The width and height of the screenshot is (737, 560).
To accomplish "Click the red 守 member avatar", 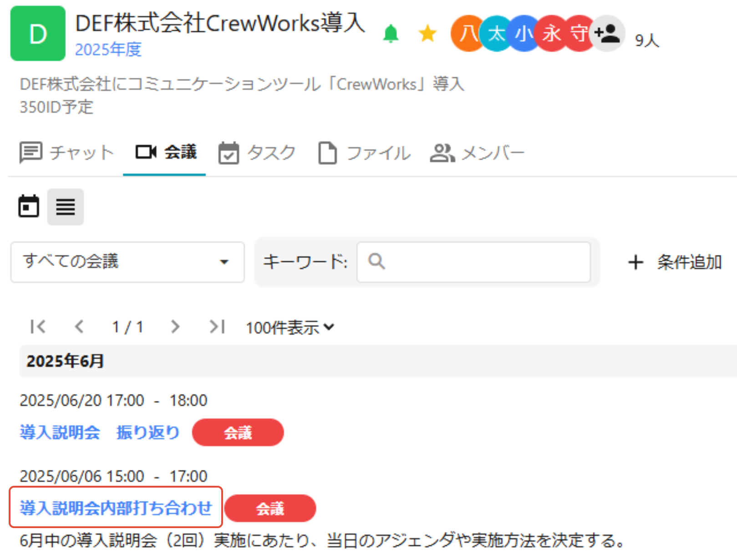I will coord(579,33).
